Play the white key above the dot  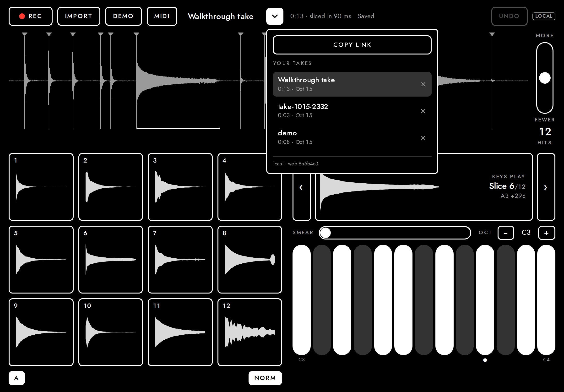[x=485, y=300]
